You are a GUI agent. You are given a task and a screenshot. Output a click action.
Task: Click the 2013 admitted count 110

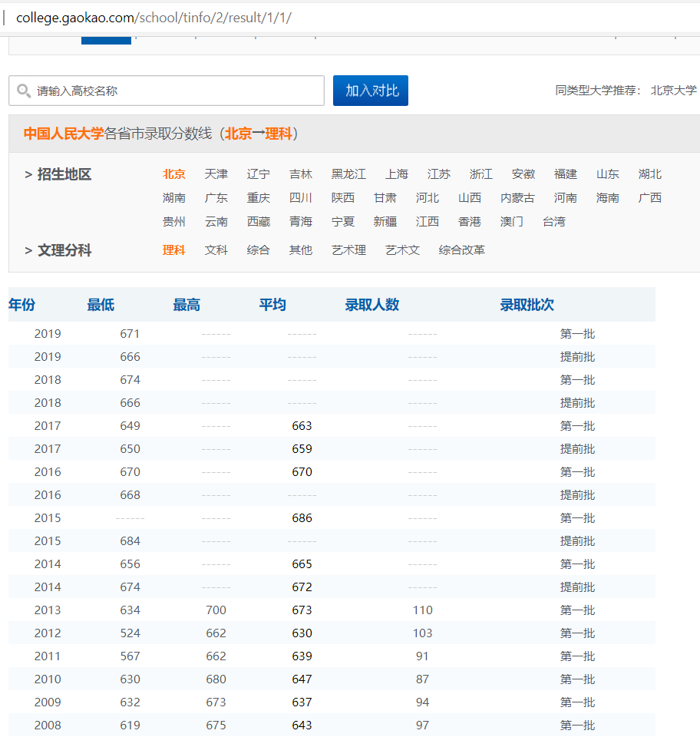tap(423, 610)
